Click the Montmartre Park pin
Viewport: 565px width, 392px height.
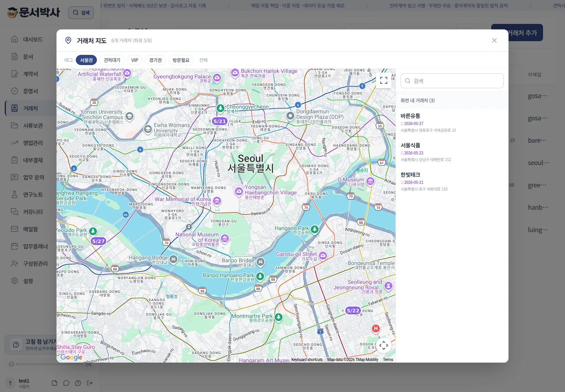(x=279, y=317)
